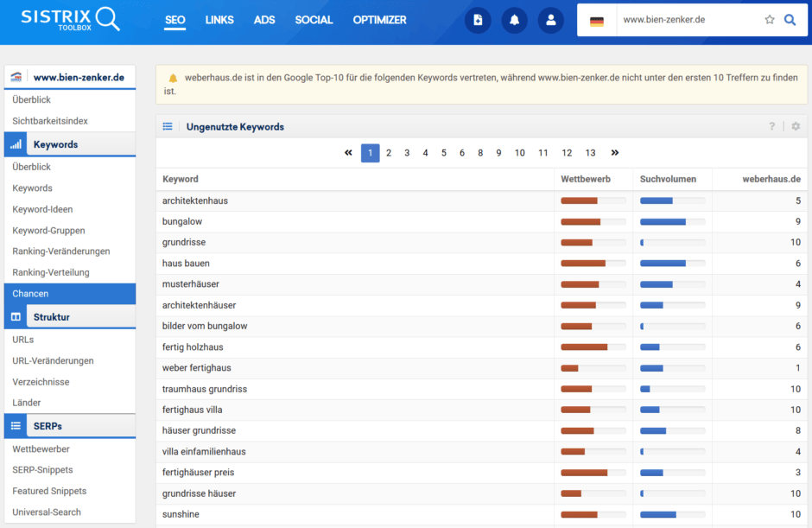Open Keyword-Gruppen in sidebar
812x528 pixels.
pos(48,231)
